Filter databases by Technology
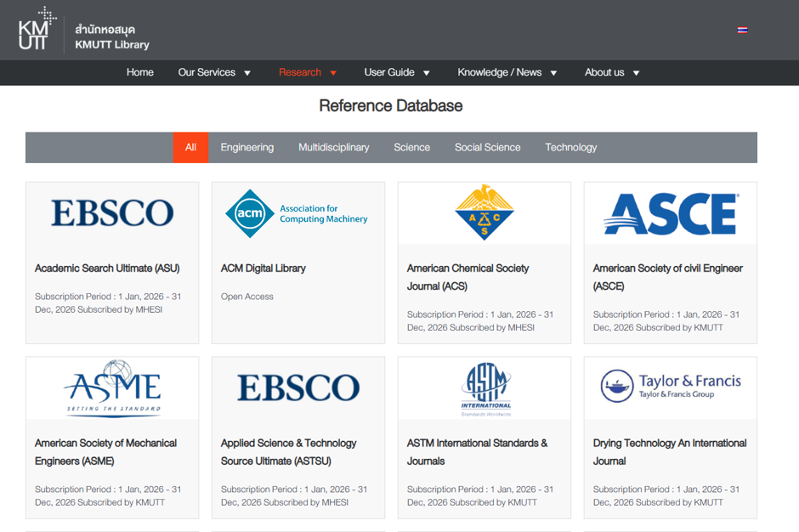The width and height of the screenshot is (799, 532). (x=570, y=147)
